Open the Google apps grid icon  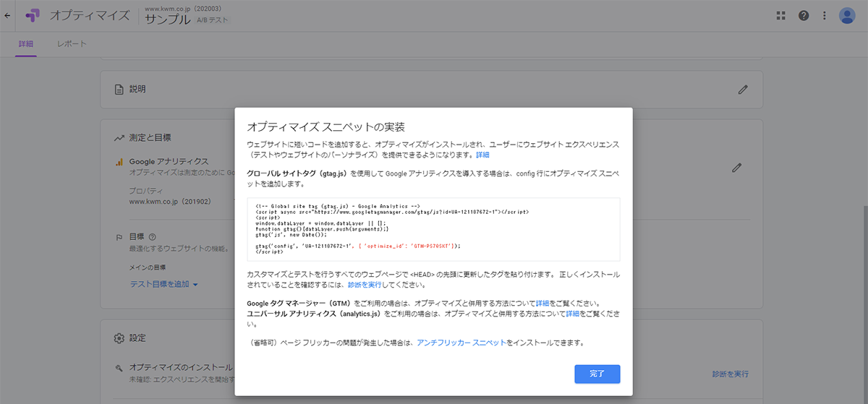780,15
